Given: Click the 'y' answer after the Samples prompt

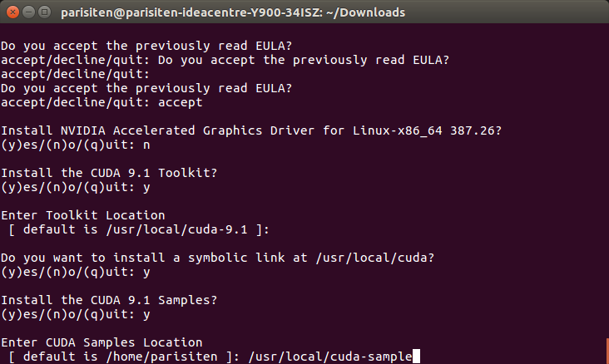Looking at the screenshot, I should point(146,315).
